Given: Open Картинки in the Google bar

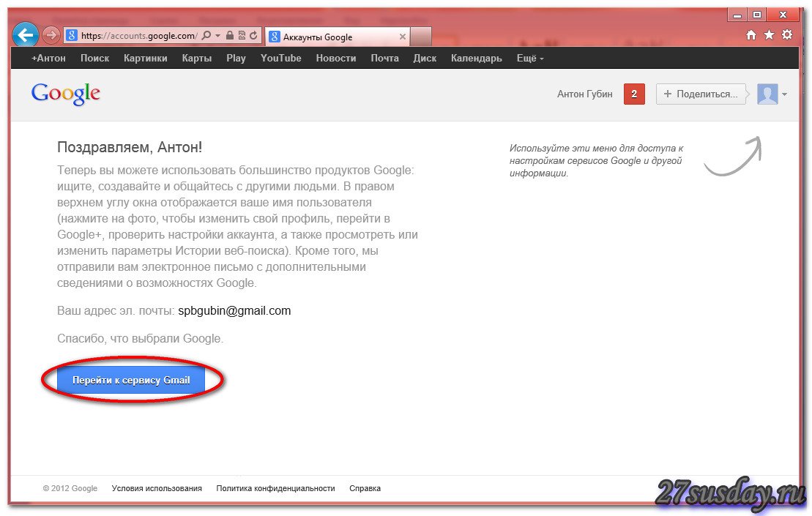Looking at the screenshot, I should (146, 59).
